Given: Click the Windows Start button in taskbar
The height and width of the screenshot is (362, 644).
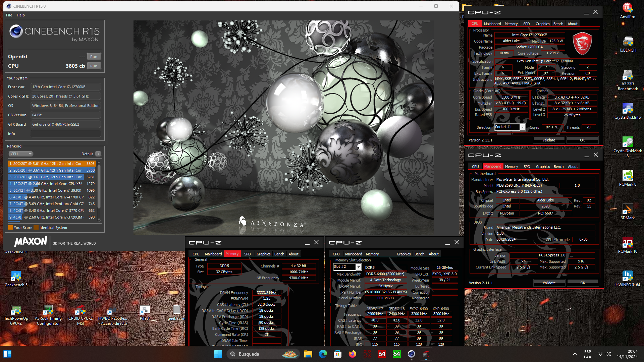Looking at the screenshot, I should tap(218, 354).
